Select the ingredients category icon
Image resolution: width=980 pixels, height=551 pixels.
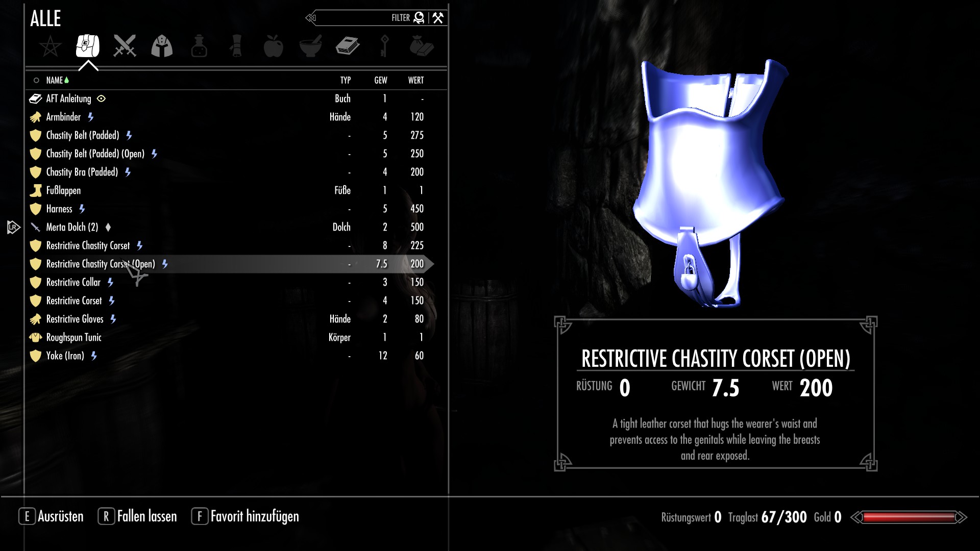[x=310, y=46]
